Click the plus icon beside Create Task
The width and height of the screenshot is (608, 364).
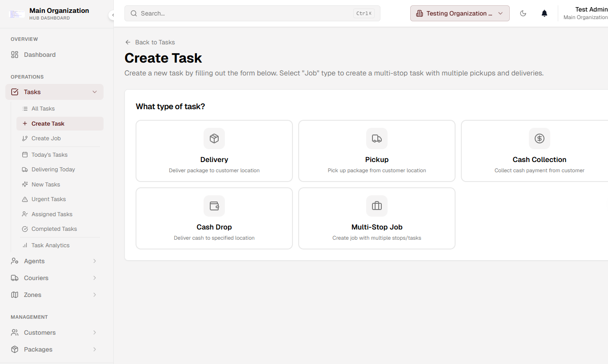(x=25, y=124)
